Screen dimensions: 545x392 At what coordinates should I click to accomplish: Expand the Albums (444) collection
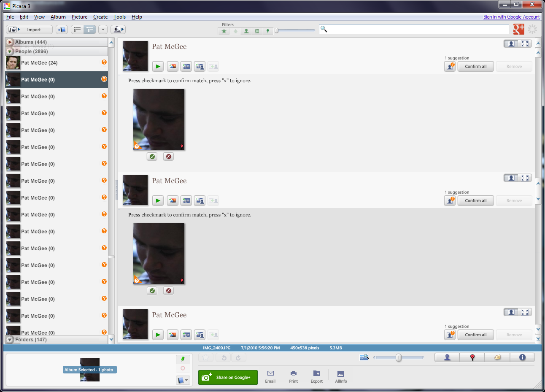[x=10, y=42]
